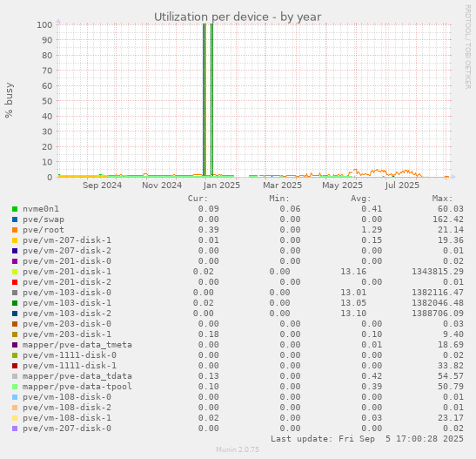Click the Min: column header
The image size is (476, 459).
coord(279,199)
